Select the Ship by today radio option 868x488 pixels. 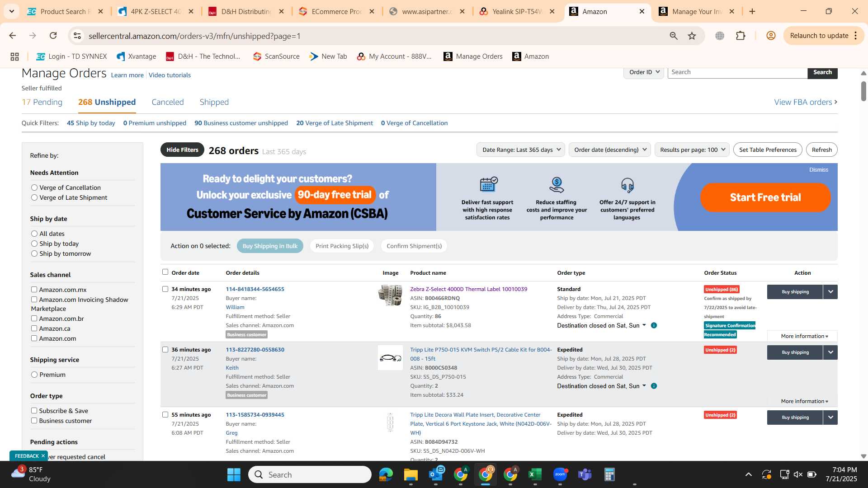(x=34, y=244)
